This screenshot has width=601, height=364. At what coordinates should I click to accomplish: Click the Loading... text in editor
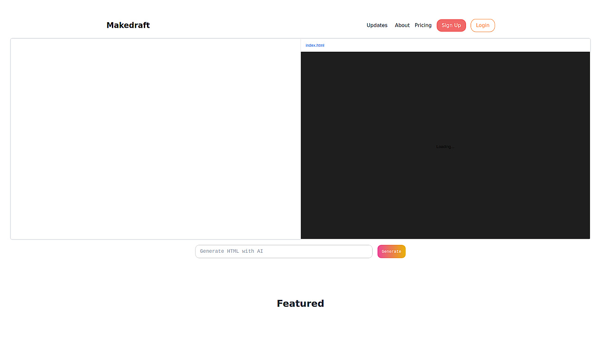445,147
